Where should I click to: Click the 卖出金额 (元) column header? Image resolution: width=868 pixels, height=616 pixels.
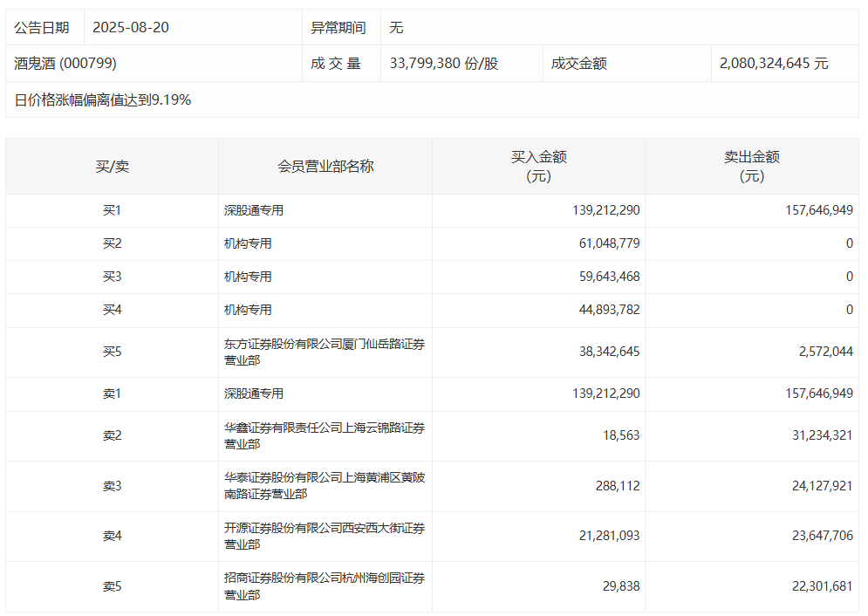[751, 166]
